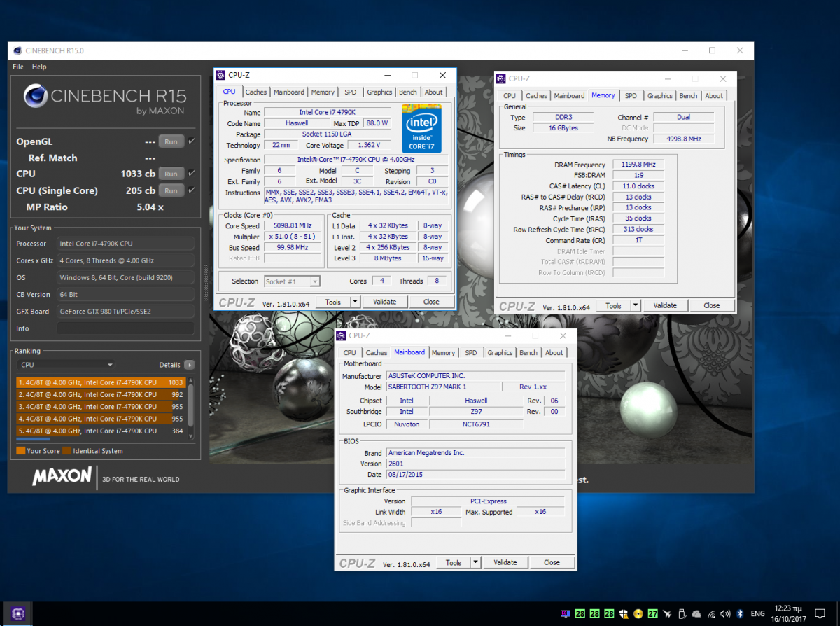Open Tools dropdown arrow in CPU-Z memory window
This screenshot has height=626, width=840.
click(x=636, y=305)
